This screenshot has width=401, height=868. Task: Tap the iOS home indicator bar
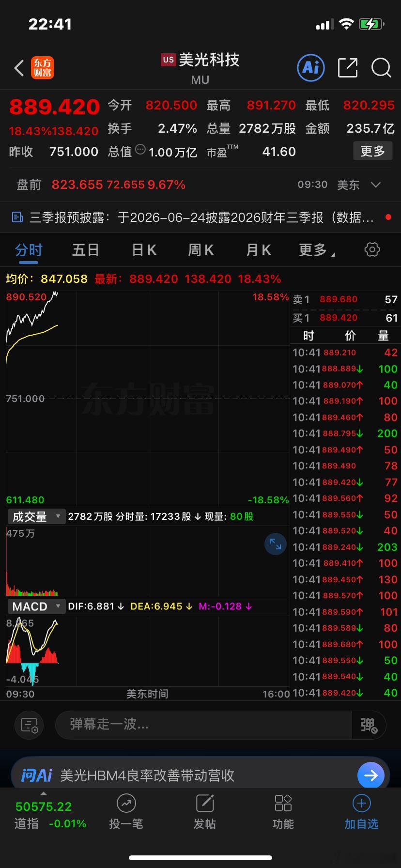[200, 858]
